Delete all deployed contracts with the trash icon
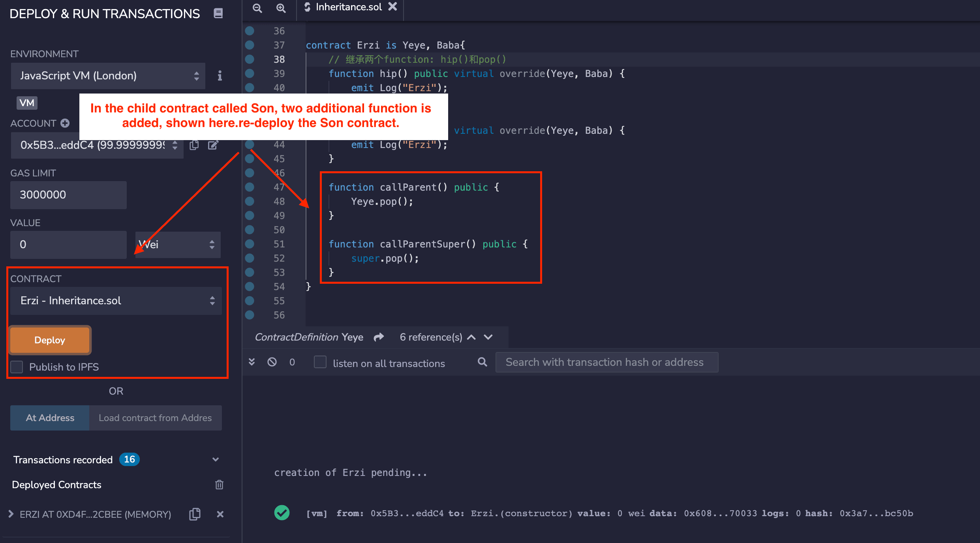The image size is (980, 543). [219, 485]
